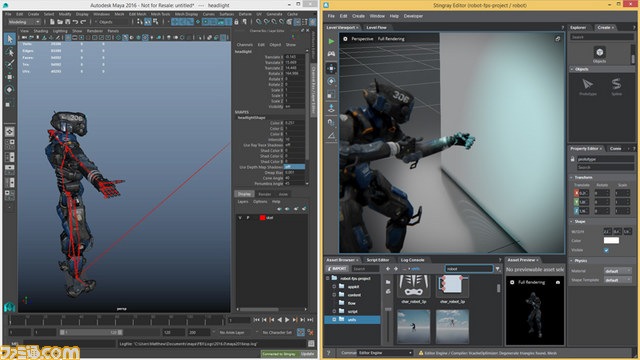This screenshot has height=360, width=640.
Task: Expand the content folder in asset tree
Action: click(x=334, y=295)
